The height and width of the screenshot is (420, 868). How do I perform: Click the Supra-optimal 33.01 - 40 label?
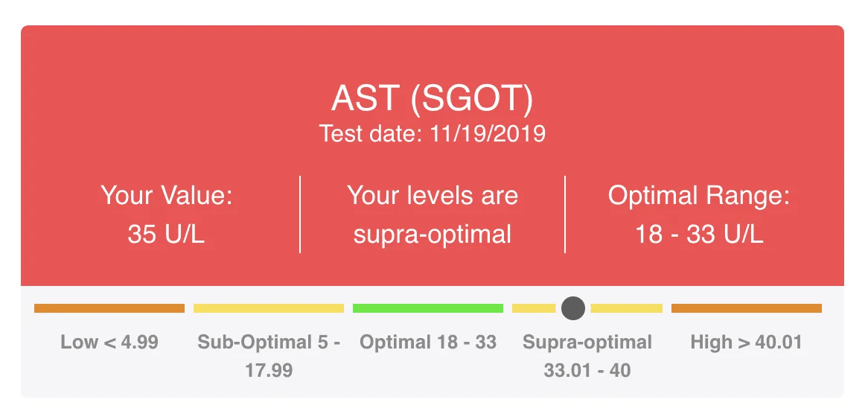click(587, 356)
